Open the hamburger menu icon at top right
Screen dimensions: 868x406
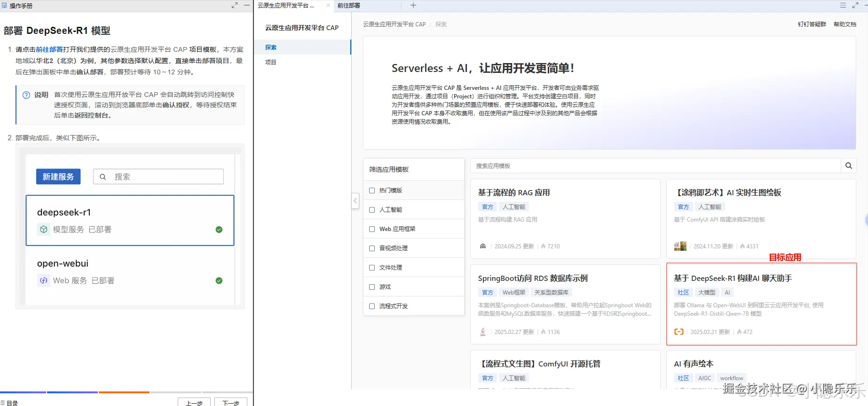[x=843, y=6]
